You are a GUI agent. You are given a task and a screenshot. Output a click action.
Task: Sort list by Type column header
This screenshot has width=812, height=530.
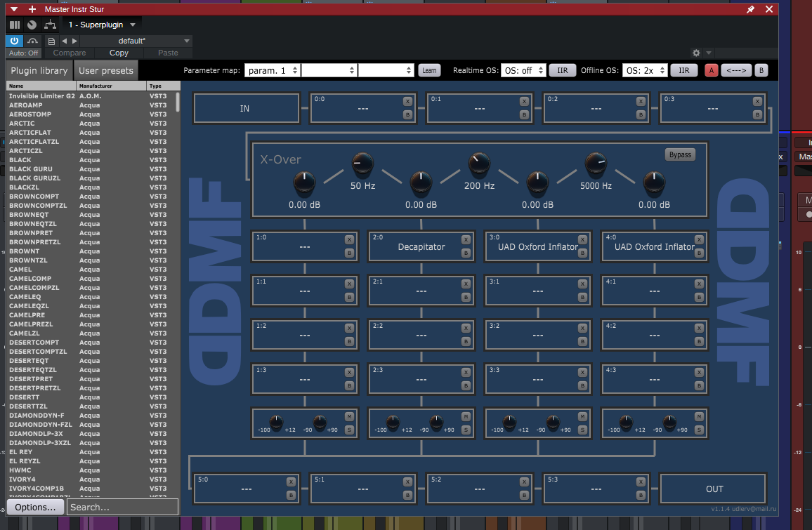pos(163,86)
